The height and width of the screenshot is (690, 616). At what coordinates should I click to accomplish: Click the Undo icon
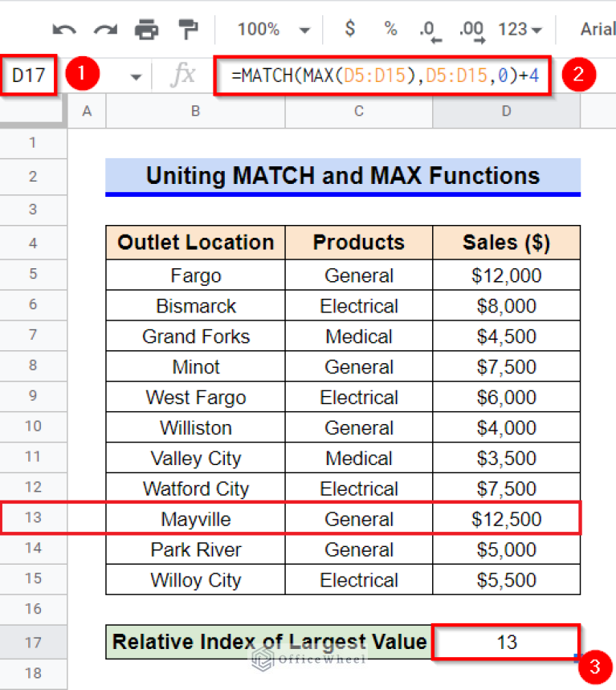[63, 29]
